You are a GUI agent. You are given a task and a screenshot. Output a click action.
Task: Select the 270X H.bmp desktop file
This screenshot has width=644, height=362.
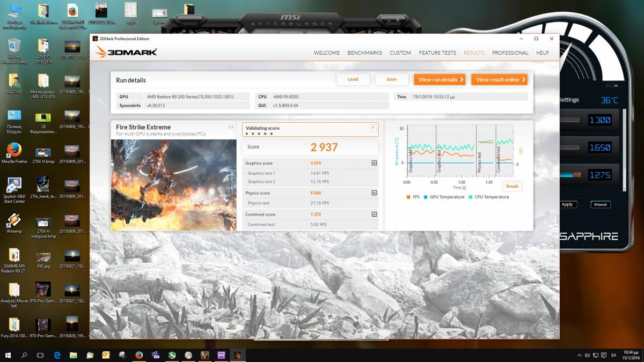point(43,156)
